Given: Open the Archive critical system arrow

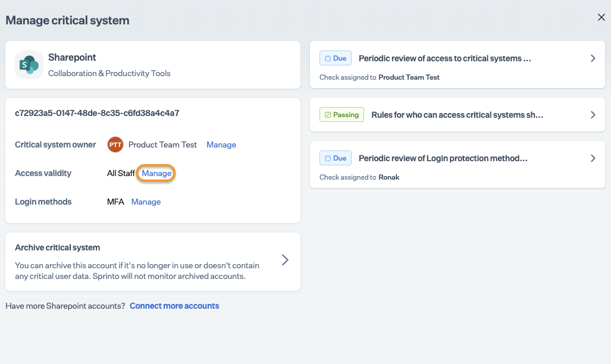Looking at the screenshot, I should pos(285,260).
